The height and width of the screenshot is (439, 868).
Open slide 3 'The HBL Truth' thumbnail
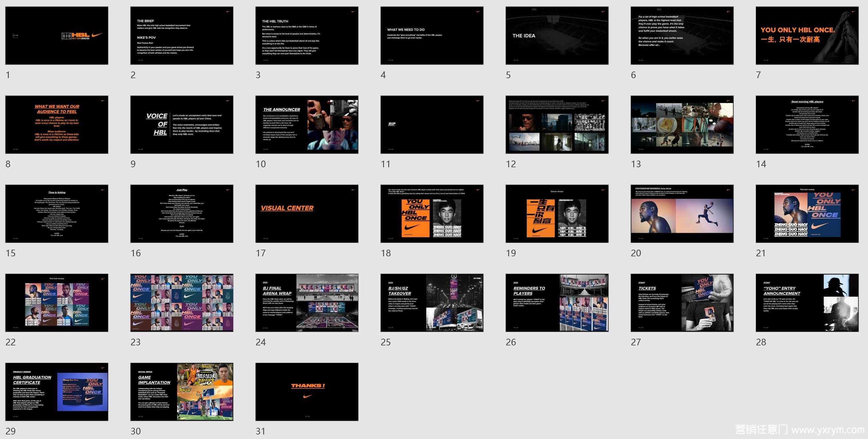tap(307, 35)
